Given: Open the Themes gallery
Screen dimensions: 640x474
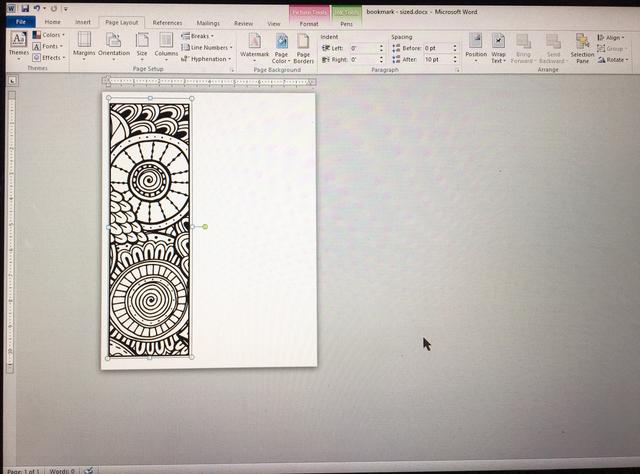Looking at the screenshot, I should pos(18,45).
